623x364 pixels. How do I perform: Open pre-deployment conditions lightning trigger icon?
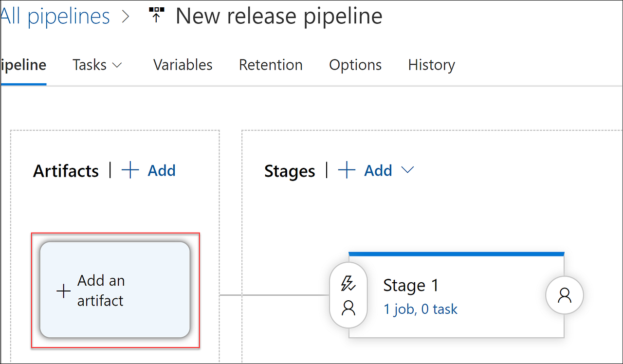[348, 283]
